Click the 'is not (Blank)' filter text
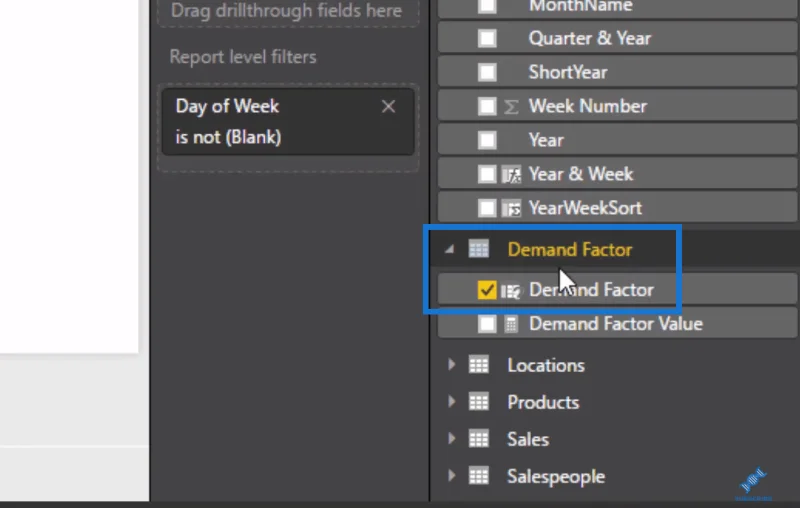Image resolution: width=800 pixels, height=508 pixels. (x=228, y=137)
